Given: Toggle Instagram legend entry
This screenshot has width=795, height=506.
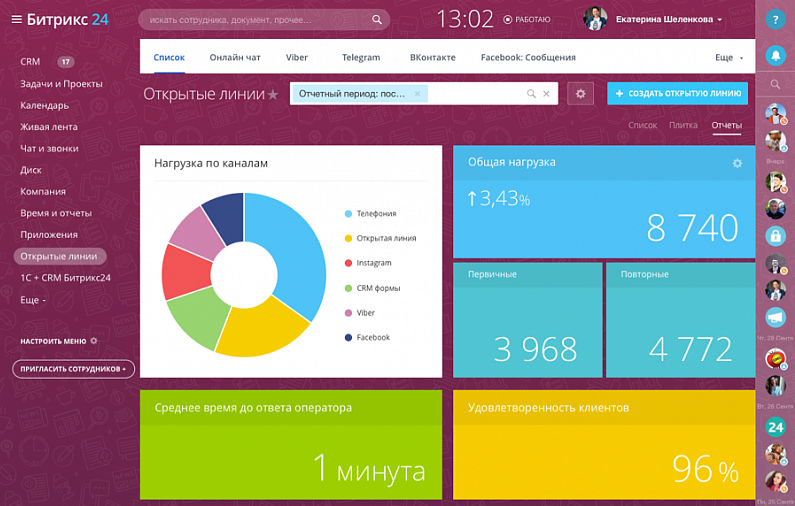Looking at the screenshot, I should pyautogui.click(x=368, y=263).
